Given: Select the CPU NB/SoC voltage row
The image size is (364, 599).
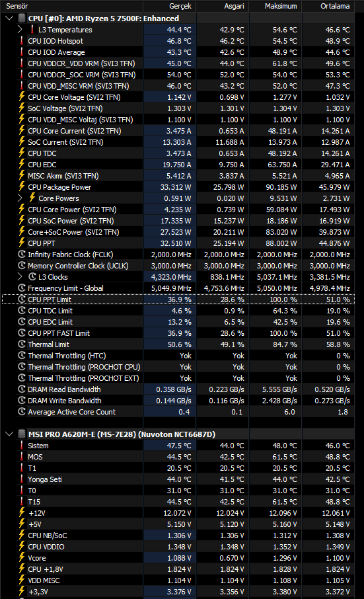Looking at the screenshot, I should [178, 536].
